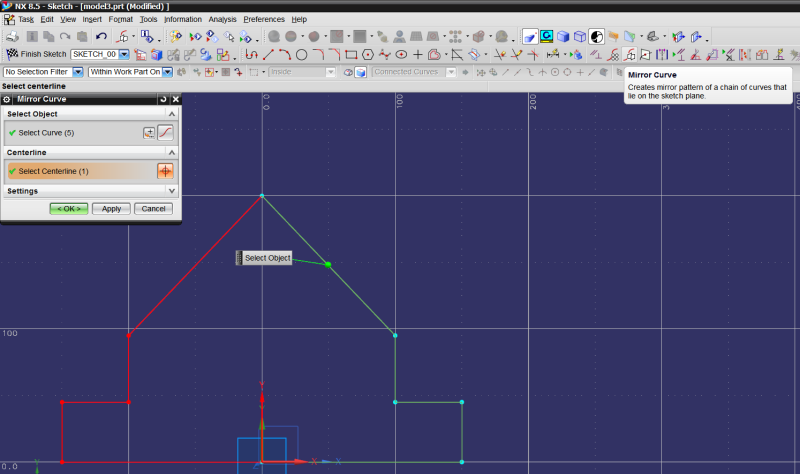Screen dimensions: 800x474
Task: Collapse the Select Object section
Action: [172, 114]
